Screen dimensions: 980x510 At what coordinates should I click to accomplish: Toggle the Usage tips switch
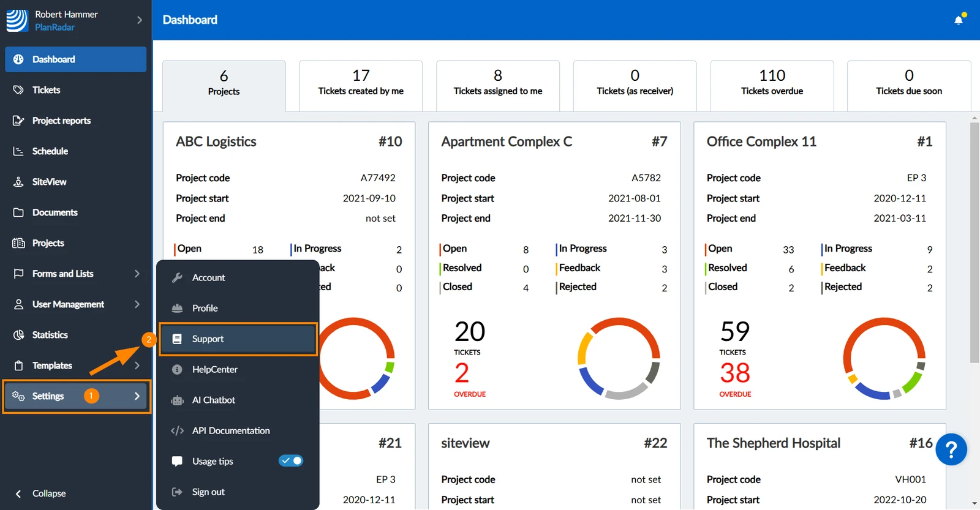pos(291,461)
